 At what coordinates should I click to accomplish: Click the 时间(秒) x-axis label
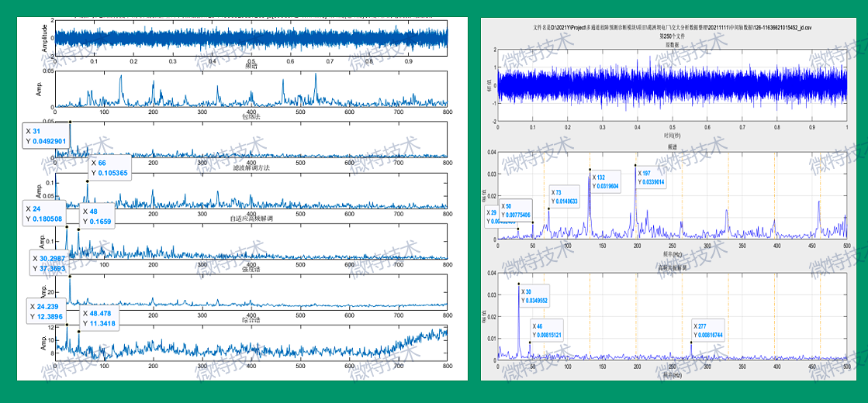pos(672,135)
